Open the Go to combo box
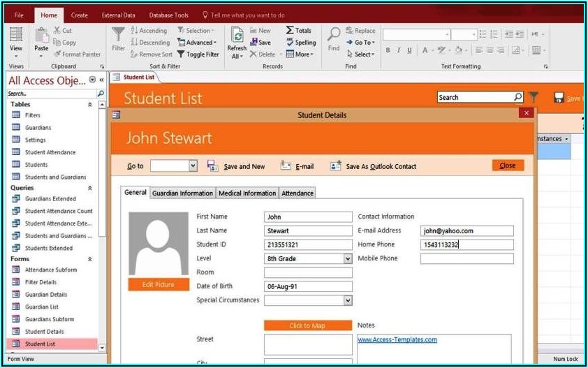The height and width of the screenshot is (368, 588). tap(193, 166)
